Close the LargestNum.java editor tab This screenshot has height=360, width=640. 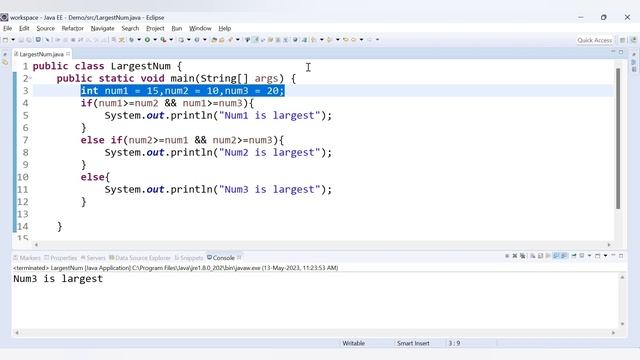point(68,53)
